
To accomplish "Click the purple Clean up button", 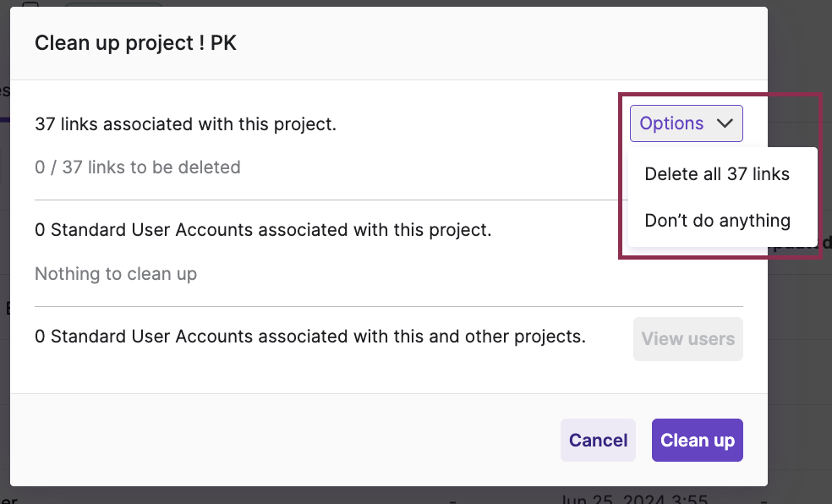I will (x=697, y=440).
